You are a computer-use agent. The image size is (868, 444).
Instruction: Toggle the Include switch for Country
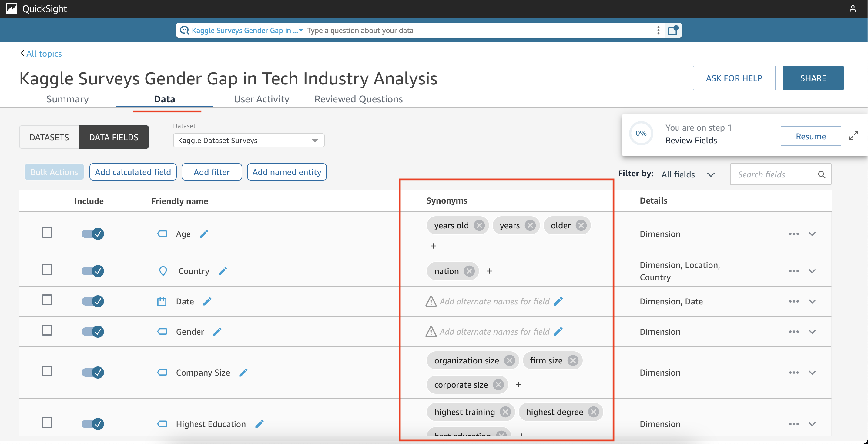coord(93,271)
